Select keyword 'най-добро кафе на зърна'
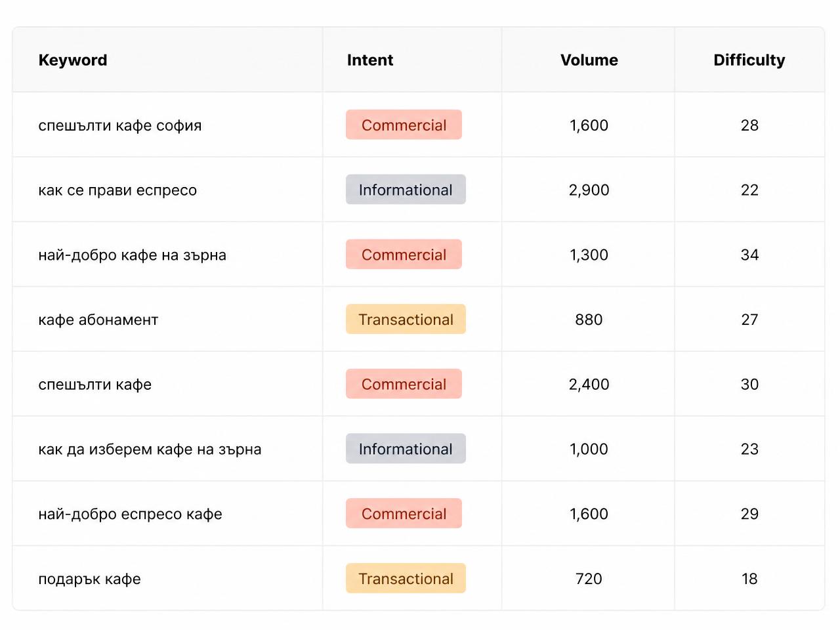 pos(132,255)
